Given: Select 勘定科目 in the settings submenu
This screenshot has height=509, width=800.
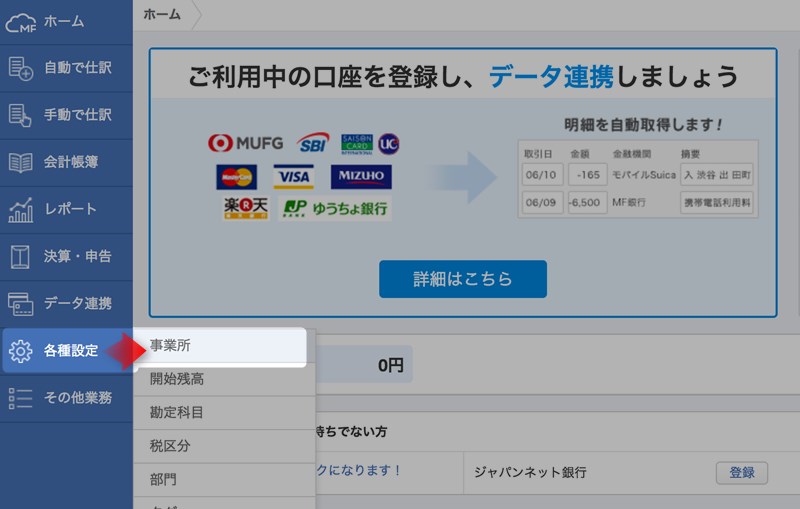Looking at the screenshot, I should tap(224, 413).
